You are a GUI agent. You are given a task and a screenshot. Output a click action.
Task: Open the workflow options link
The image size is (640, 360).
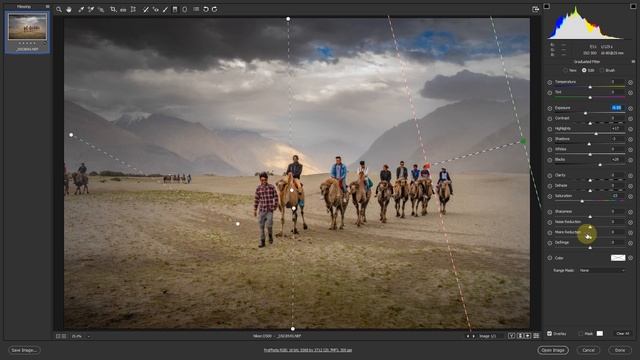click(x=308, y=350)
